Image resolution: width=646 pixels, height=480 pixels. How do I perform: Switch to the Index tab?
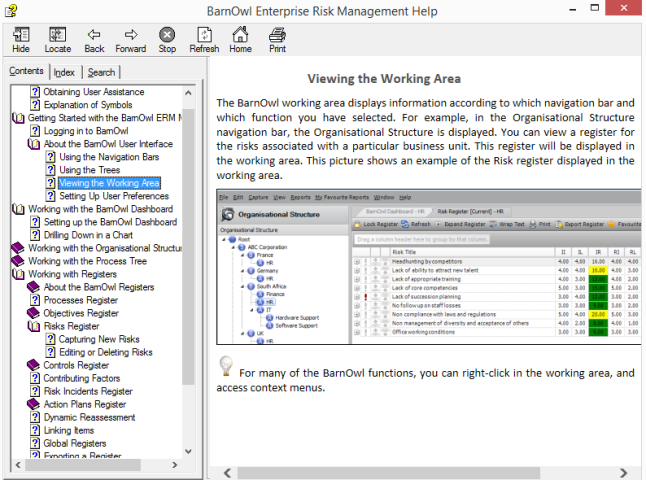pyautogui.click(x=64, y=73)
